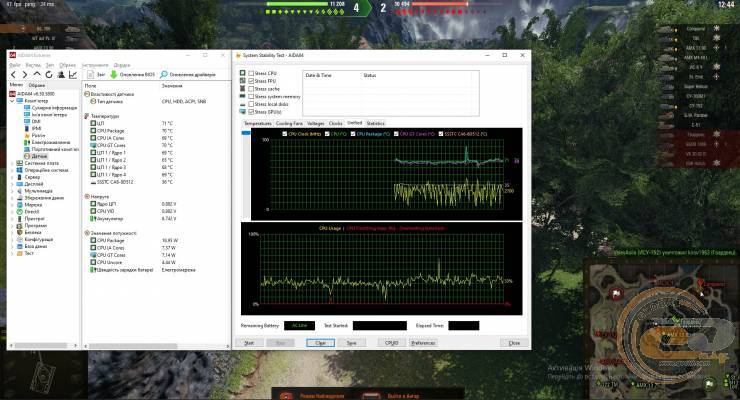This screenshot has width=740, height=400.
Task: Click the Clear button
Action: pyautogui.click(x=320, y=343)
